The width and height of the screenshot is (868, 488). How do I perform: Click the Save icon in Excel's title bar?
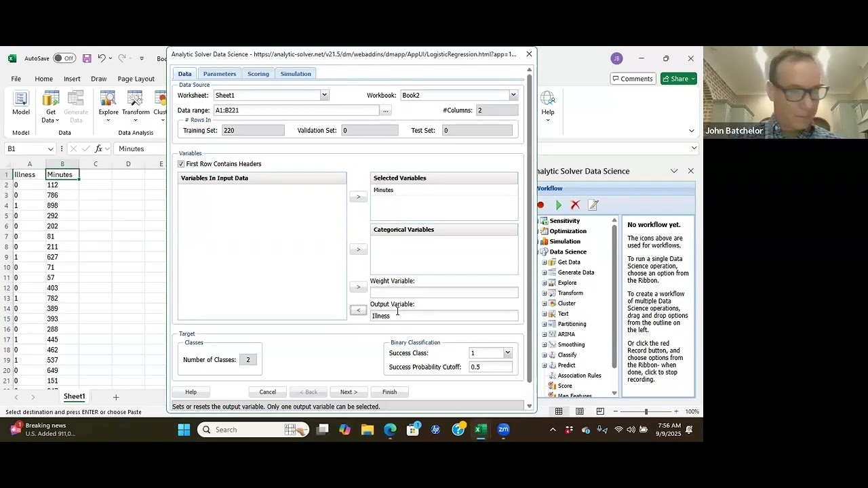87,58
